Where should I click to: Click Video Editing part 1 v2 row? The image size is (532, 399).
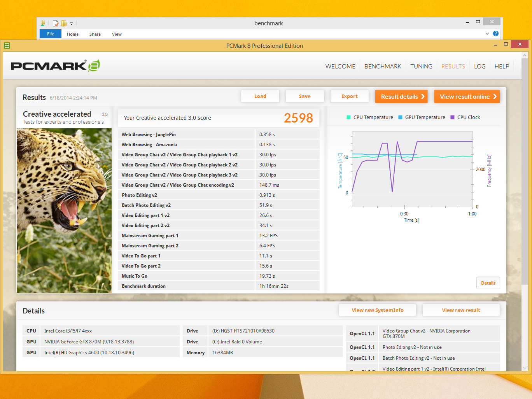[219, 215]
